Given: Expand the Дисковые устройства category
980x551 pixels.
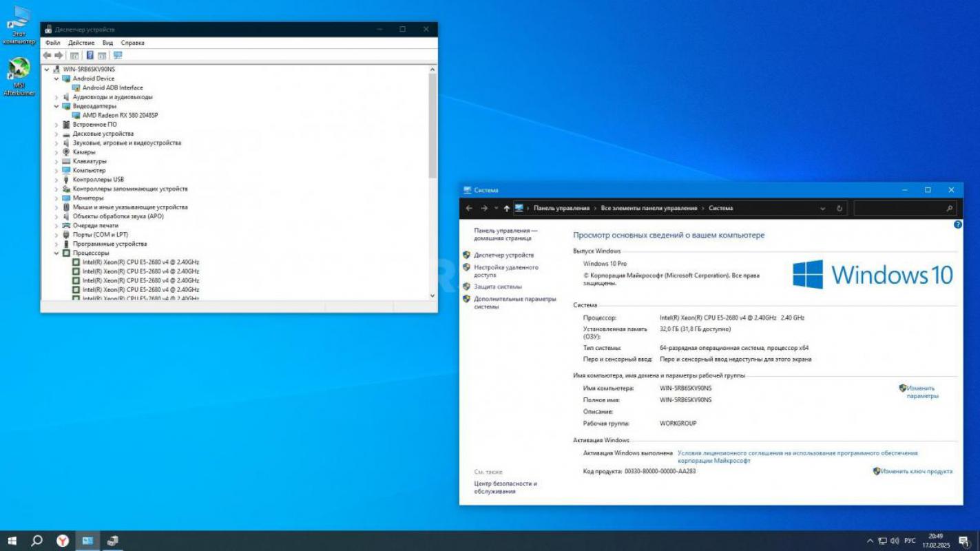Looking at the screenshot, I should (56, 134).
